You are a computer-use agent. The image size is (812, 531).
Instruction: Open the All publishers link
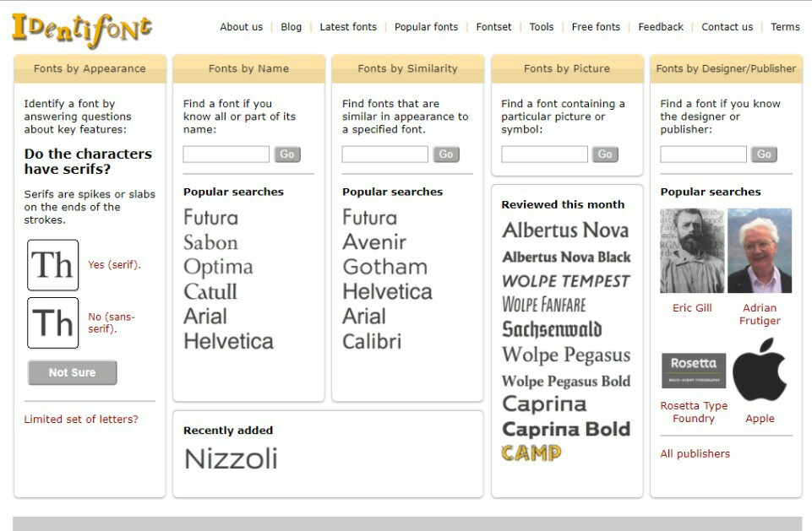point(695,454)
